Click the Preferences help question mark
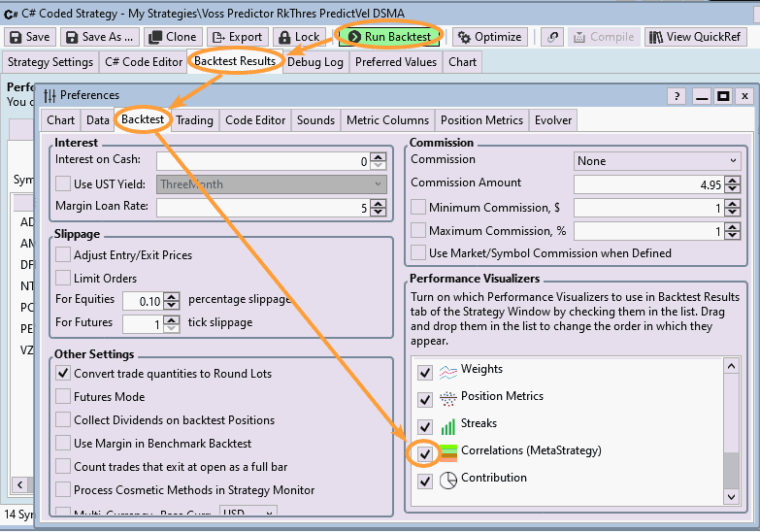Viewport: 760px width, 532px height. (677, 96)
